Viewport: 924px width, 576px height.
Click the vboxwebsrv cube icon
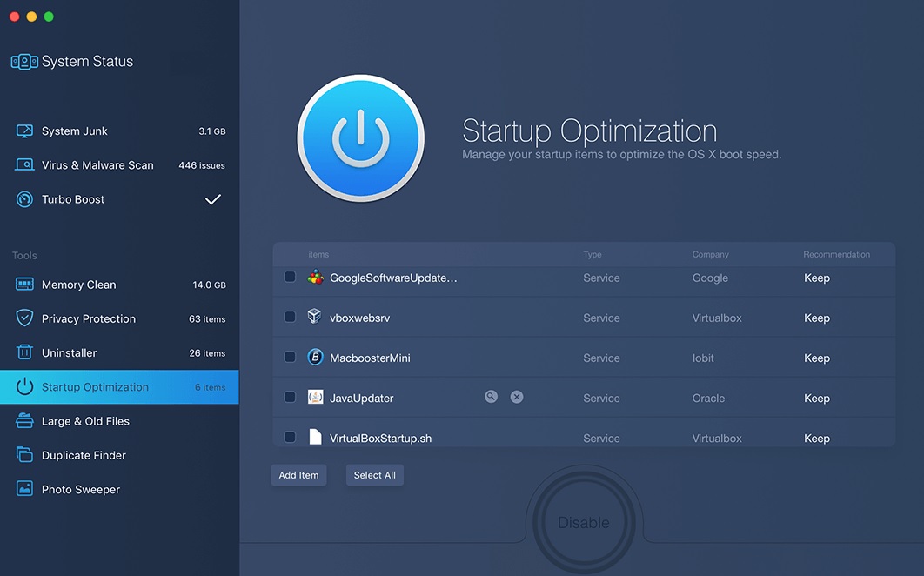tap(315, 317)
